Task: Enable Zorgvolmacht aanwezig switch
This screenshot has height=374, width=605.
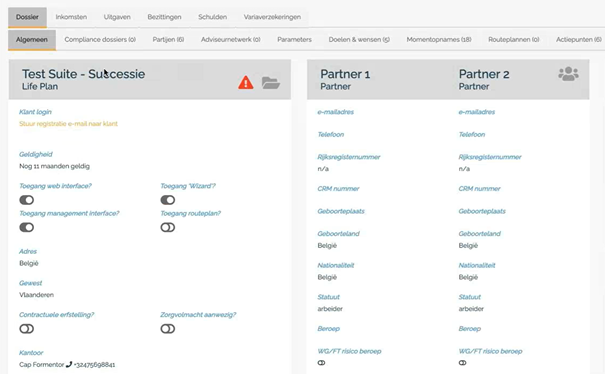Action: 168,329
